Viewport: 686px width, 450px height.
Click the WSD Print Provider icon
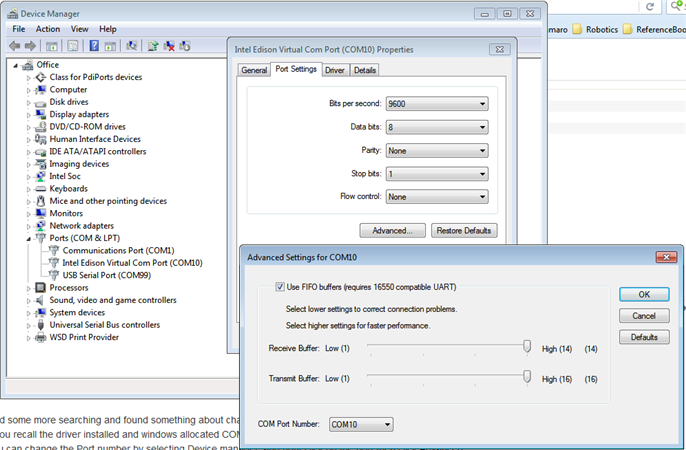(40, 337)
